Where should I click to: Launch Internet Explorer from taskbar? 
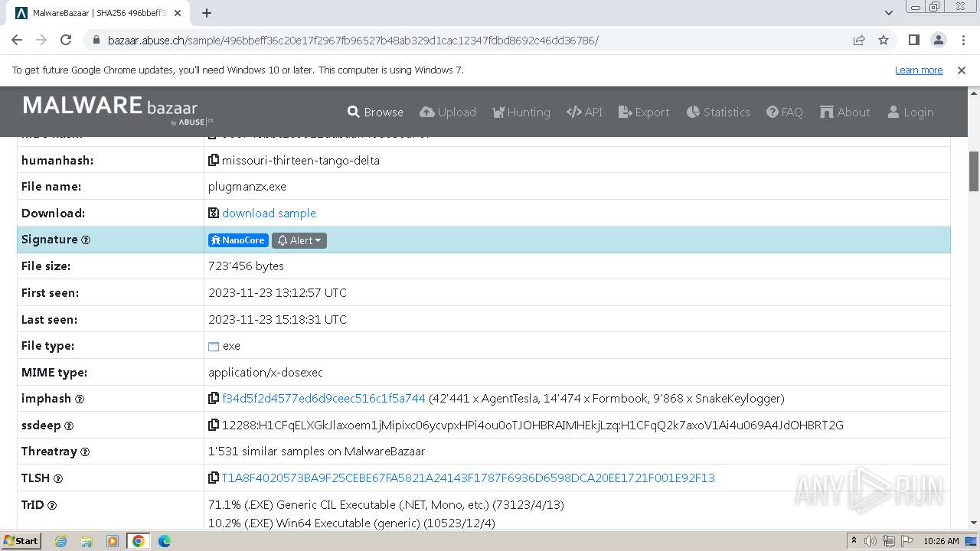(60, 541)
